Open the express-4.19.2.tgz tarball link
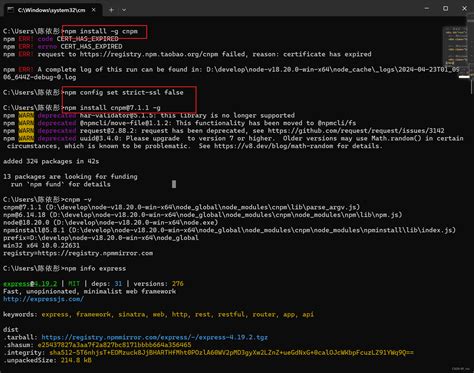The height and width of the screenshot is (373, 474). tap(154, 337)
